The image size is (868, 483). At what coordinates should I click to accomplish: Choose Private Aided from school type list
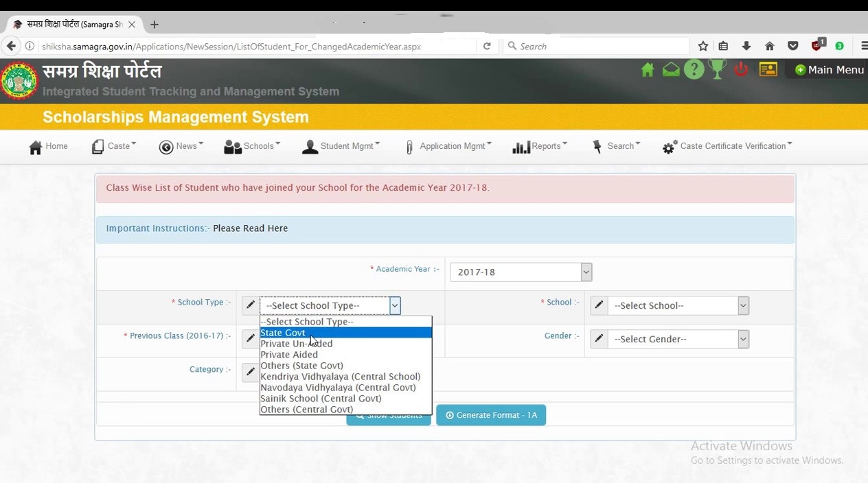289,355
